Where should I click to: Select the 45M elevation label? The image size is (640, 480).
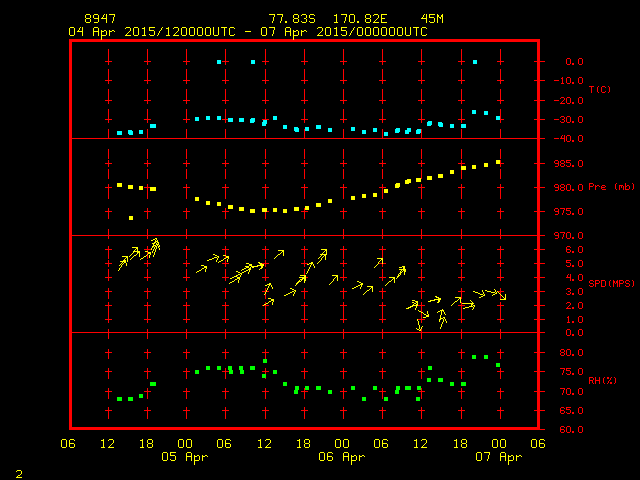(x=433, y=19)
